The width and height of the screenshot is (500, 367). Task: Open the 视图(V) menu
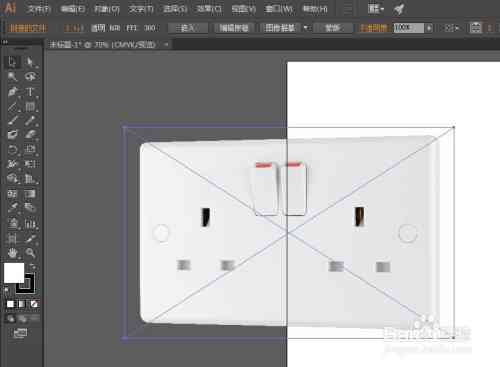[244, 9]
